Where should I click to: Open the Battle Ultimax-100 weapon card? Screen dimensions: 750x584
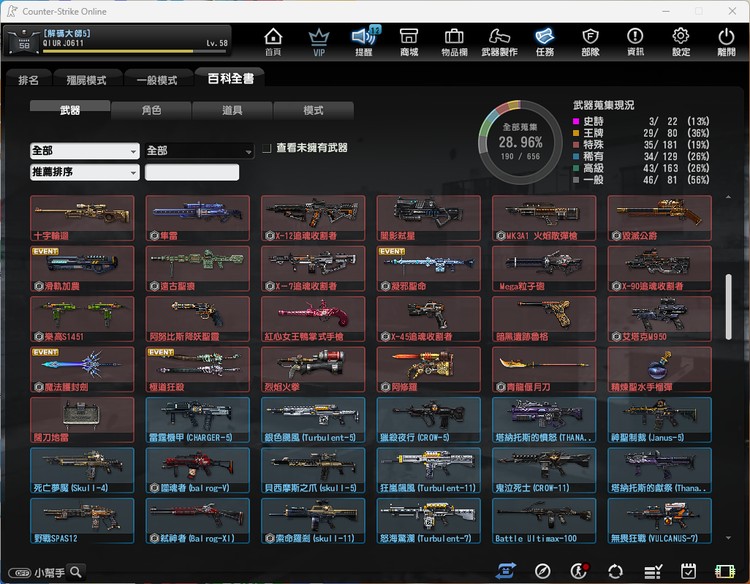tap(544, 520)
